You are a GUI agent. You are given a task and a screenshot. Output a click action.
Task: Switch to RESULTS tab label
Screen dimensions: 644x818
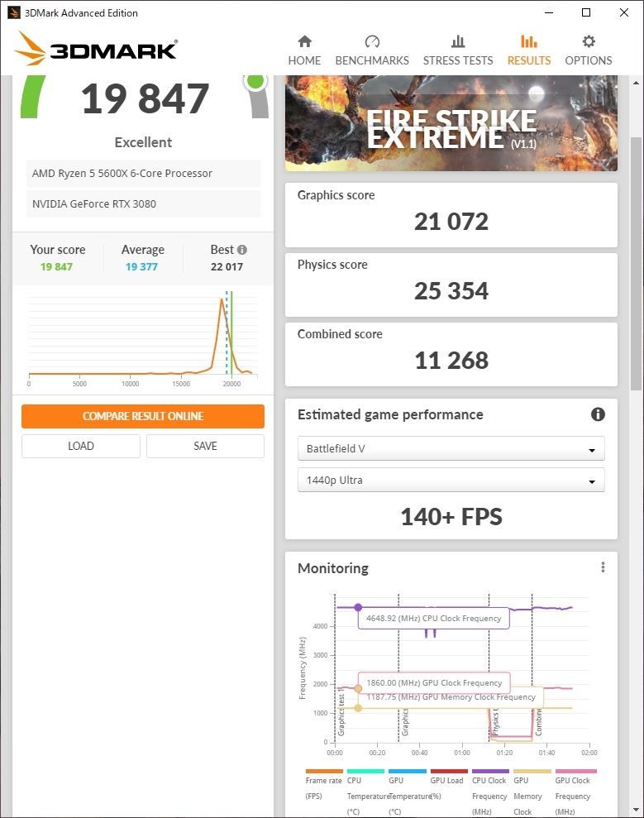coord(529,60)
